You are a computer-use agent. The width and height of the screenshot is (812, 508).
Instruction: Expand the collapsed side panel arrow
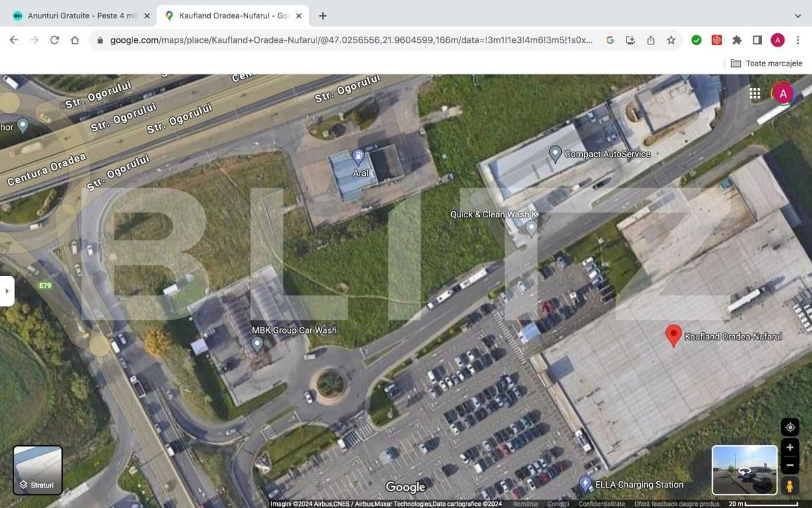click(x=7, y=291)
